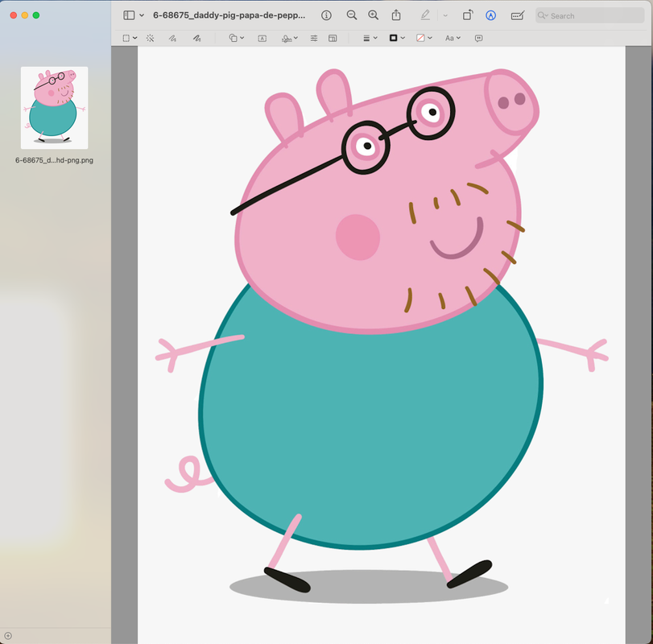Open the Shapes tool
Image resolution: width=653 pixels, height=644 pixels.
pos(234,39)
